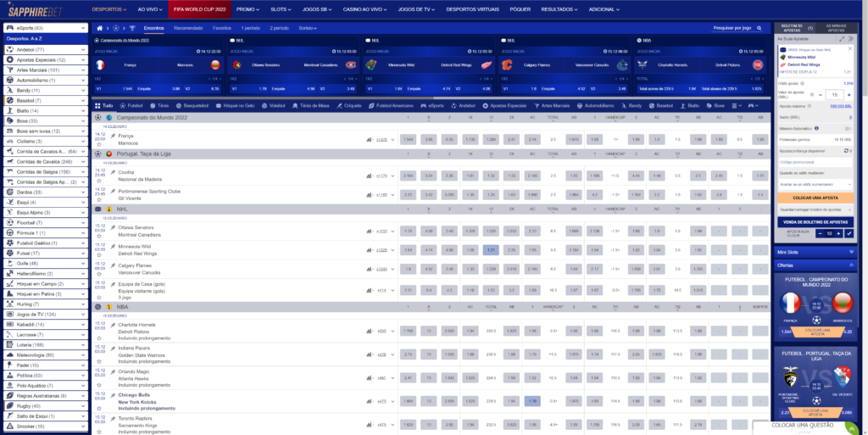Open trophy icon in breadcrumb bar
Screen dimensions: 868x435
[x=132, y=28]
